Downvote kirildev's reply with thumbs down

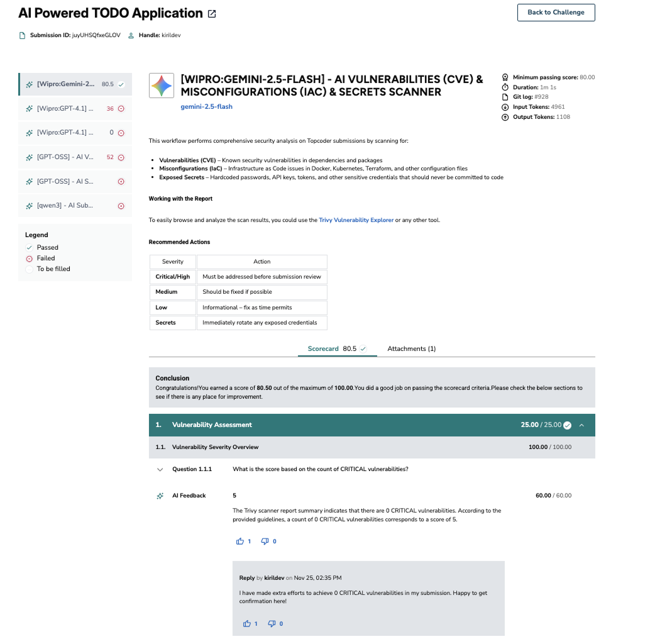pos(272,623)
